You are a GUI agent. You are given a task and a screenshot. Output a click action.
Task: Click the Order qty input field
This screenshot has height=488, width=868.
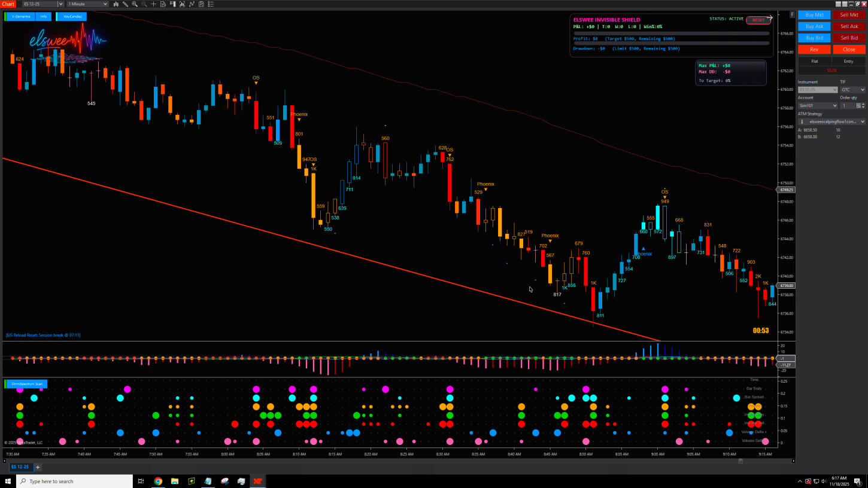(x=846, y=106)
